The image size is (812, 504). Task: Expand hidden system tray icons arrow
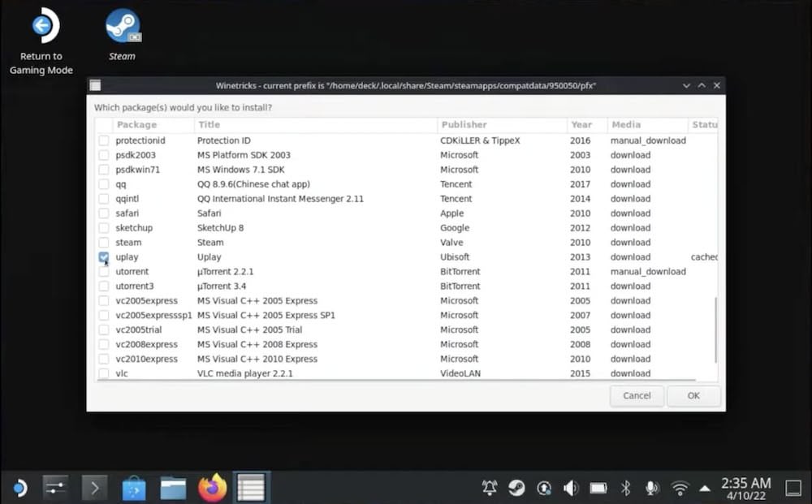pos(705,488)
